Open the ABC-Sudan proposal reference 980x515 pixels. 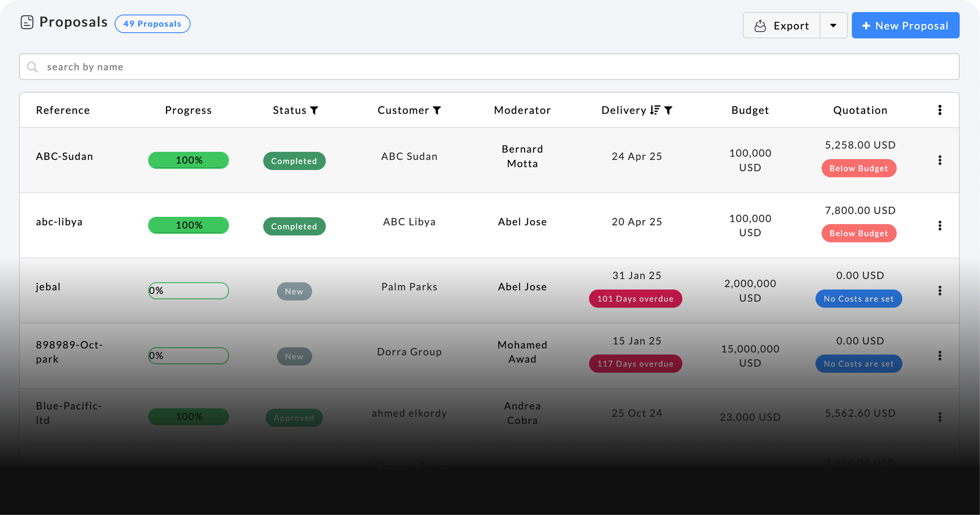[64, 156]
